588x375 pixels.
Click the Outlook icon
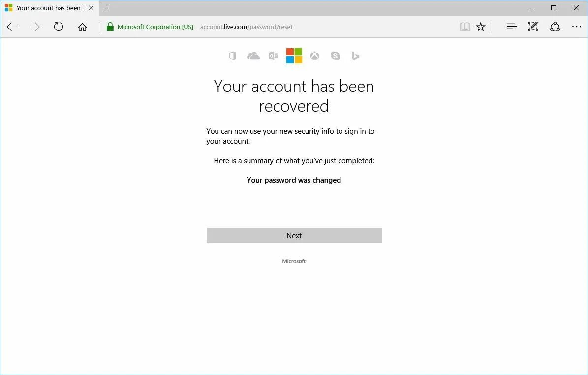click(274, 56)
